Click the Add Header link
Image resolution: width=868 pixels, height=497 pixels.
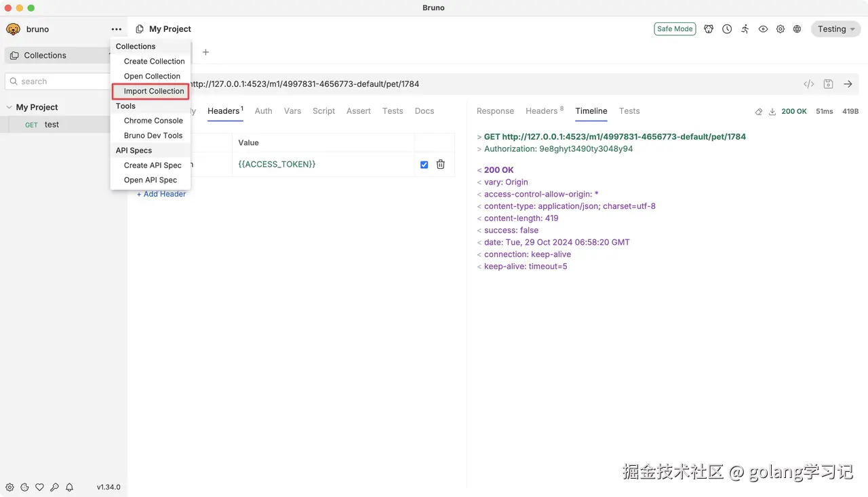[x=161, y=194]
